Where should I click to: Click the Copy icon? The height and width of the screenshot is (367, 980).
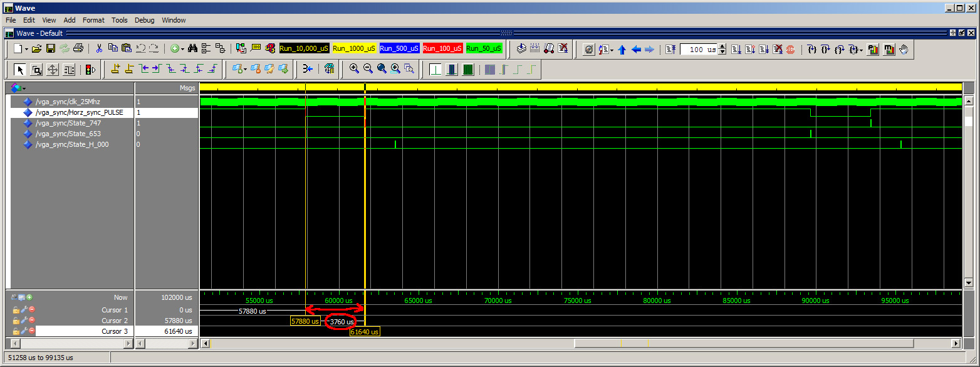[113, 48]
